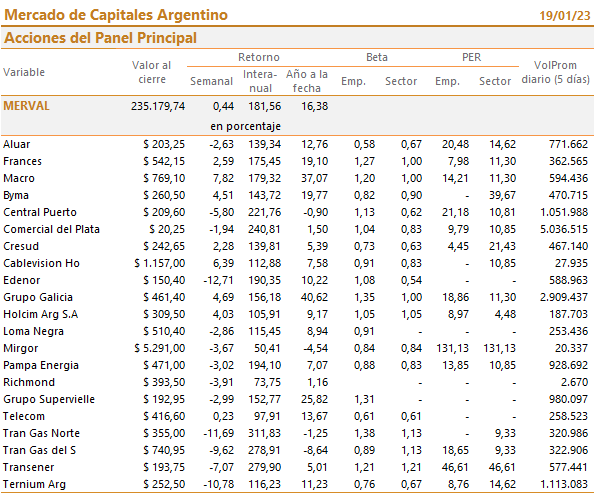Image resolution: width=594 pixels, height=493 pixels.
Task: Click Edenor weekly return -12,71
Action: (x=218, y=280)
